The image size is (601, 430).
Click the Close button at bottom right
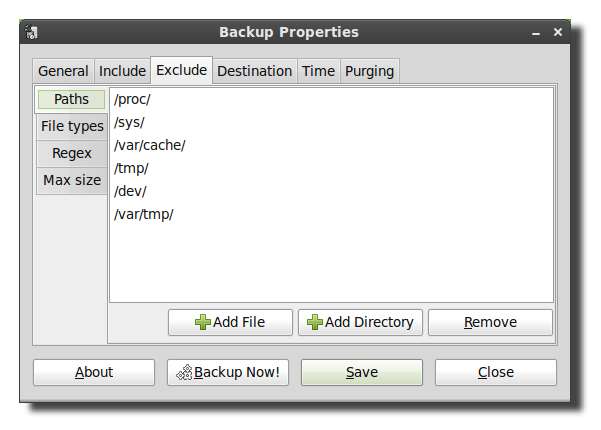pos(496,372)
